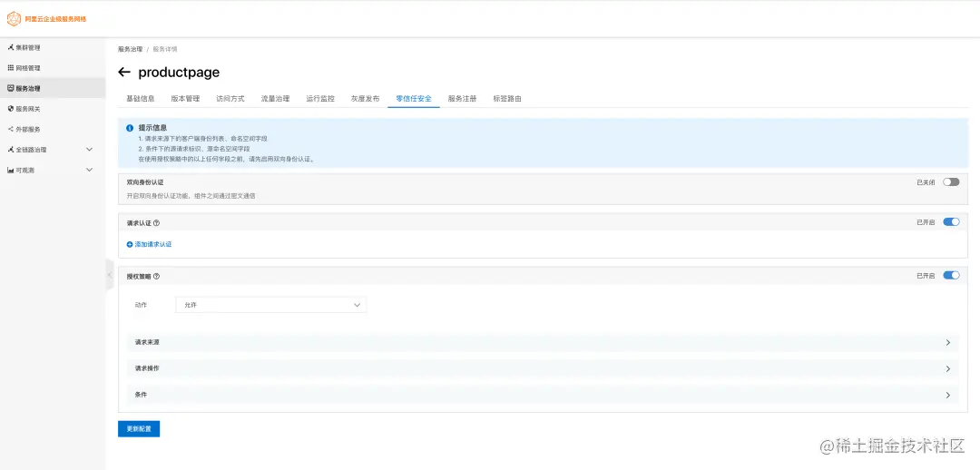
Task: Switch to the 版本管理 tab
Action: 186,99
